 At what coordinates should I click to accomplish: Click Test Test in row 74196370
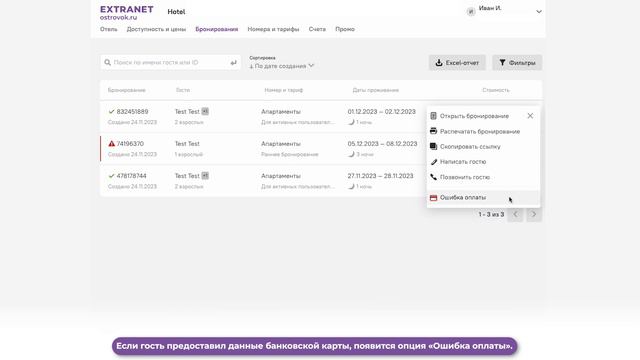tap(187, 144)
